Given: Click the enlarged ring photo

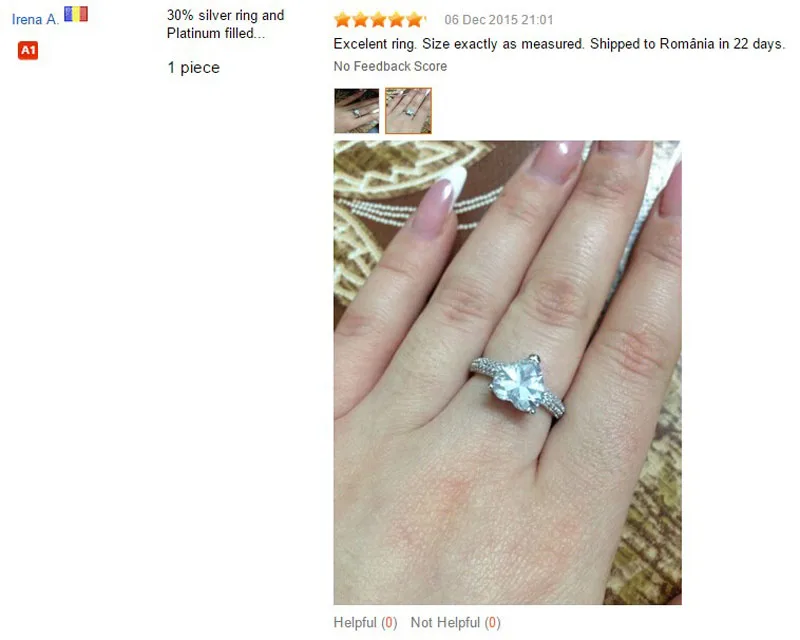Looking at the screenshot, I should click(x=508, y=373).
